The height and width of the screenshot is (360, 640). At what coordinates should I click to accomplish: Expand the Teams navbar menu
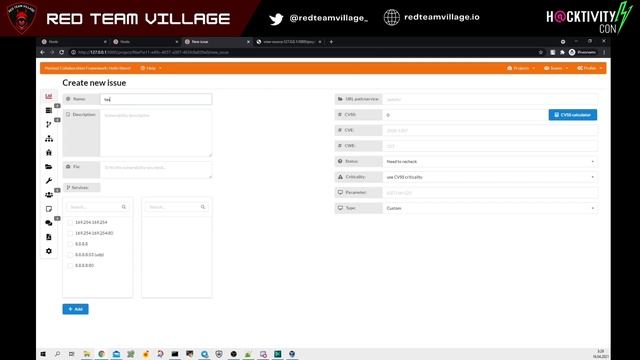556,68
